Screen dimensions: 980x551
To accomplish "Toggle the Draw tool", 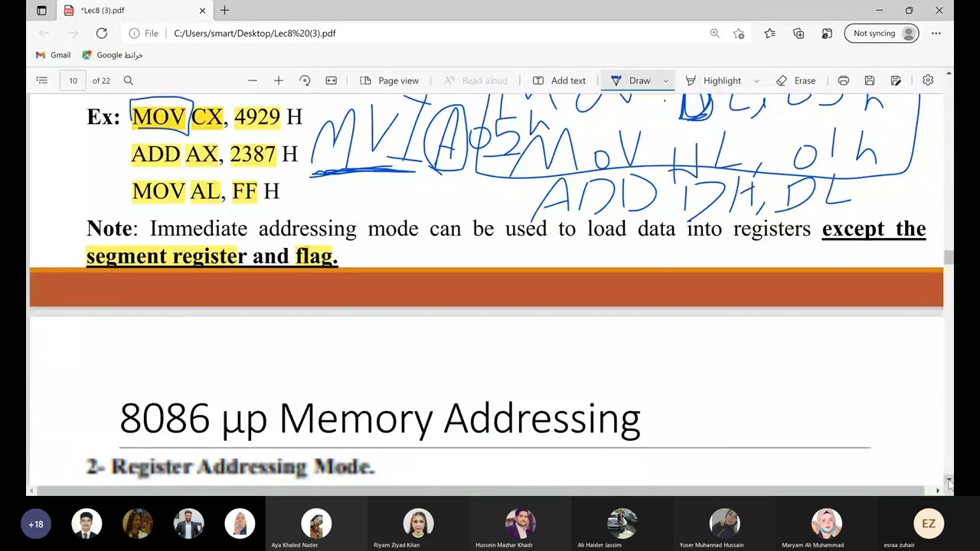I will pyautogui.click(x=631, y=80).
